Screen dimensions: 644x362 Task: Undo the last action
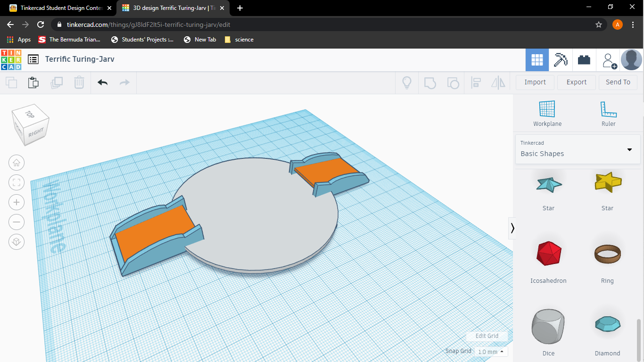(102, 82)
